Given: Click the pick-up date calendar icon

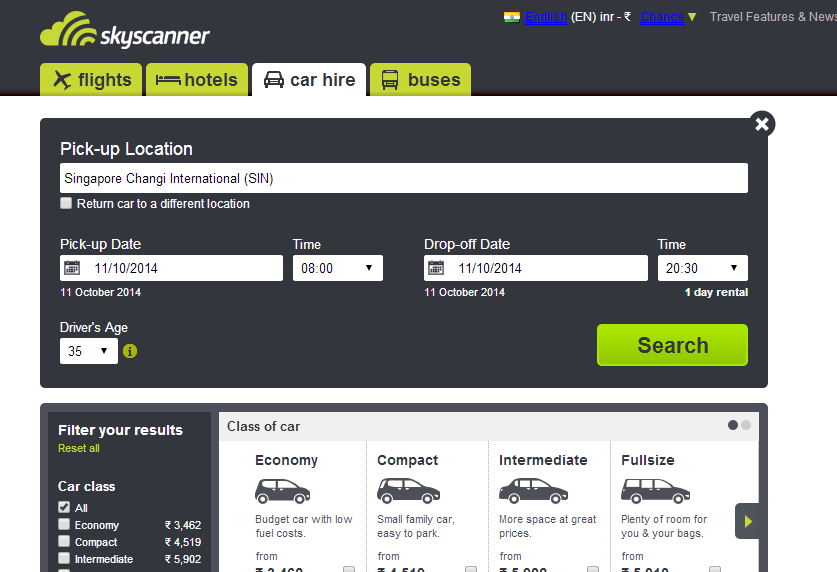Looking at the screenshot, I should (x=72, y=268).
